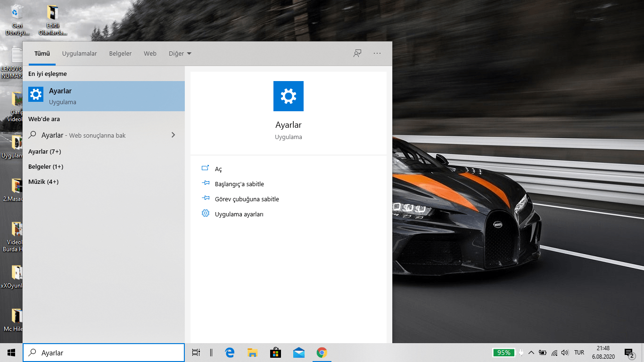Open the Belgeler search tab
The height and width of the screenshot is (362, 644).
120,54
